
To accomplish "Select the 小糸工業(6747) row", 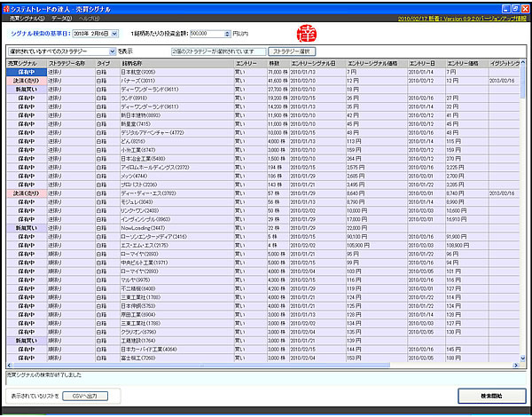I will [x=263, y=150].
